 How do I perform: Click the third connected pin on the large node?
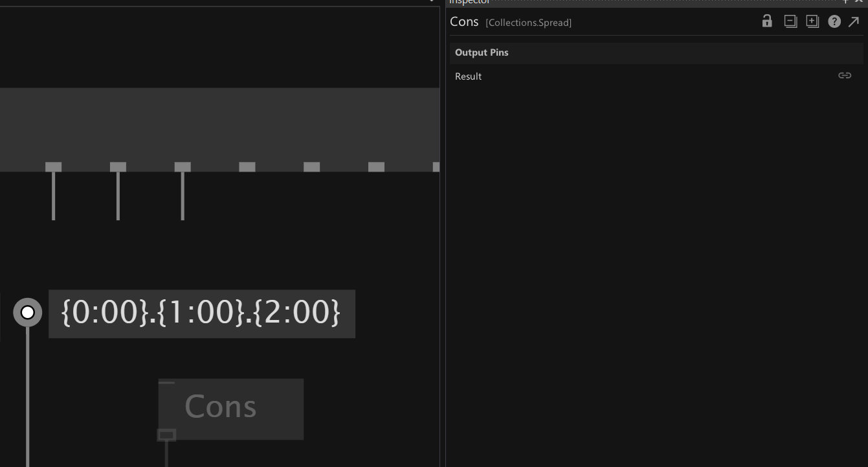(x=183, y=167)
